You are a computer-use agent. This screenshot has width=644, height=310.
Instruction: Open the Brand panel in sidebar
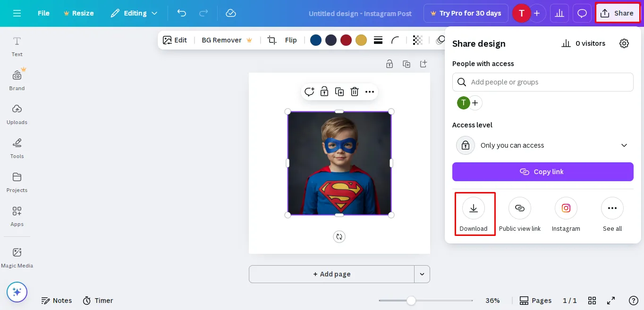tap(17, 80)
